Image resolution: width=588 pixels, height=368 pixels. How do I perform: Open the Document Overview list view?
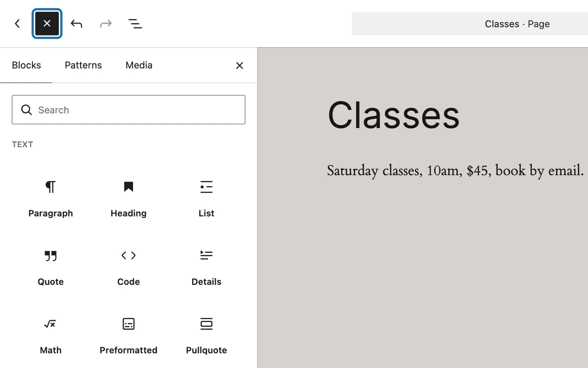pyautogui.click(x=135, y=24)
